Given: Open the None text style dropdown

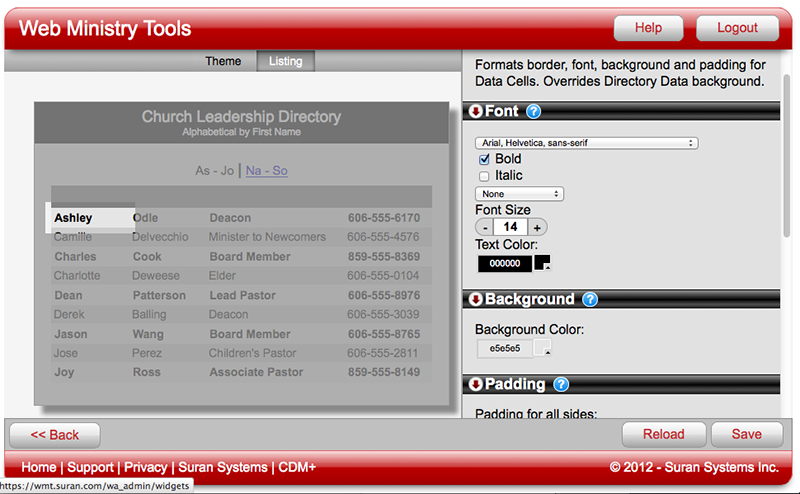Looking at the screenshot, I should 519,194.
